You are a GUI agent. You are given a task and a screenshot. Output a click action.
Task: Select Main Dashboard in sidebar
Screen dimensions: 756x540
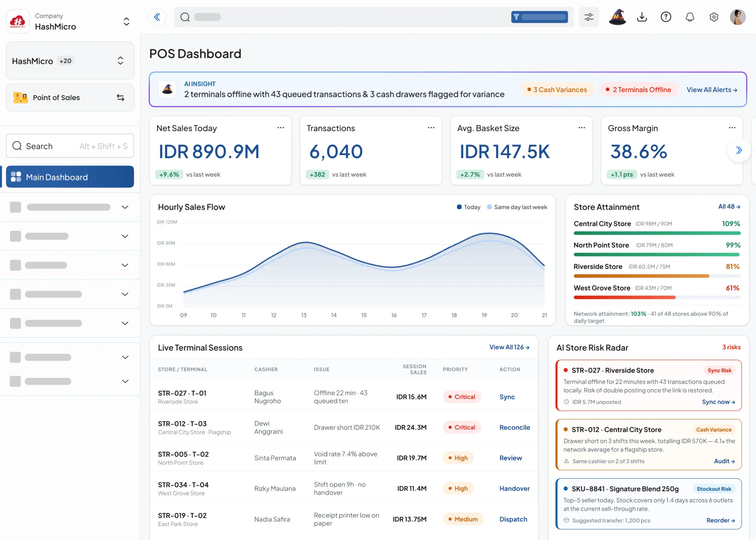70,177
